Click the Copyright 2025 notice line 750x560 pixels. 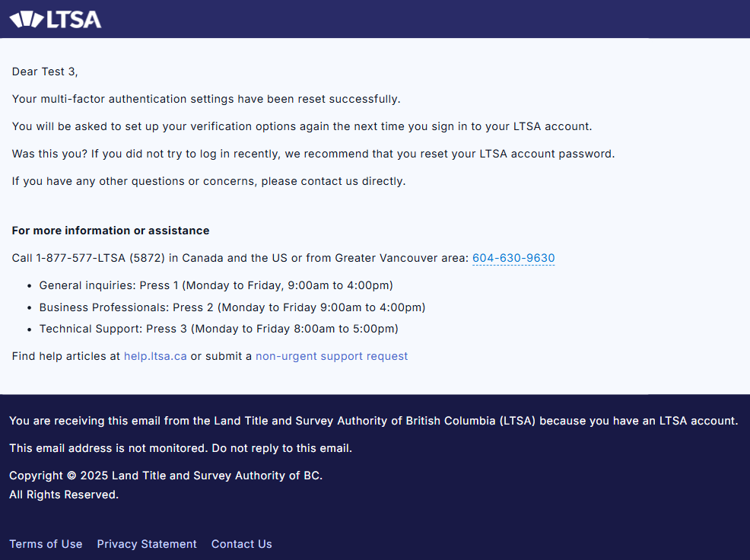(x=166, y=476)
